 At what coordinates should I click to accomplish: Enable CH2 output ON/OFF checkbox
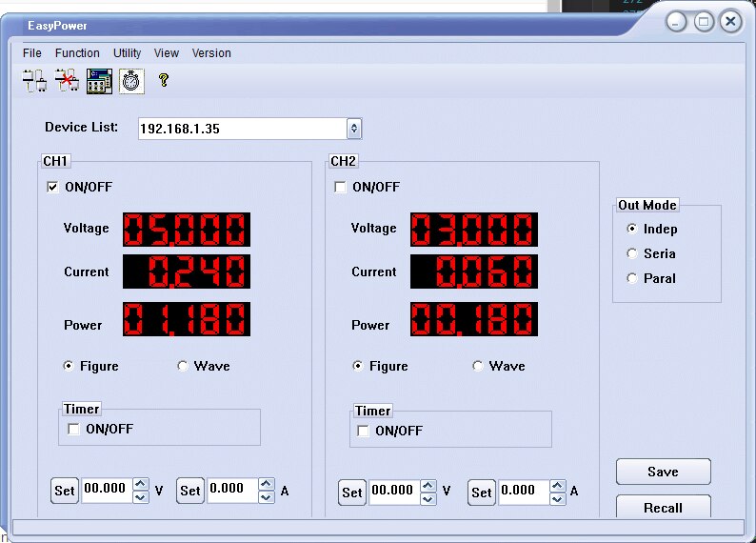click(x=340, y=187)
